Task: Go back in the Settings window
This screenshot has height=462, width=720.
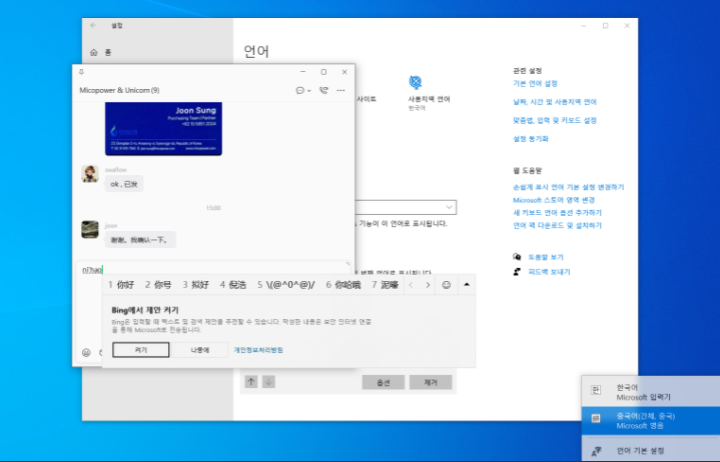Action: pyautogui.click(x=94, y=26)
